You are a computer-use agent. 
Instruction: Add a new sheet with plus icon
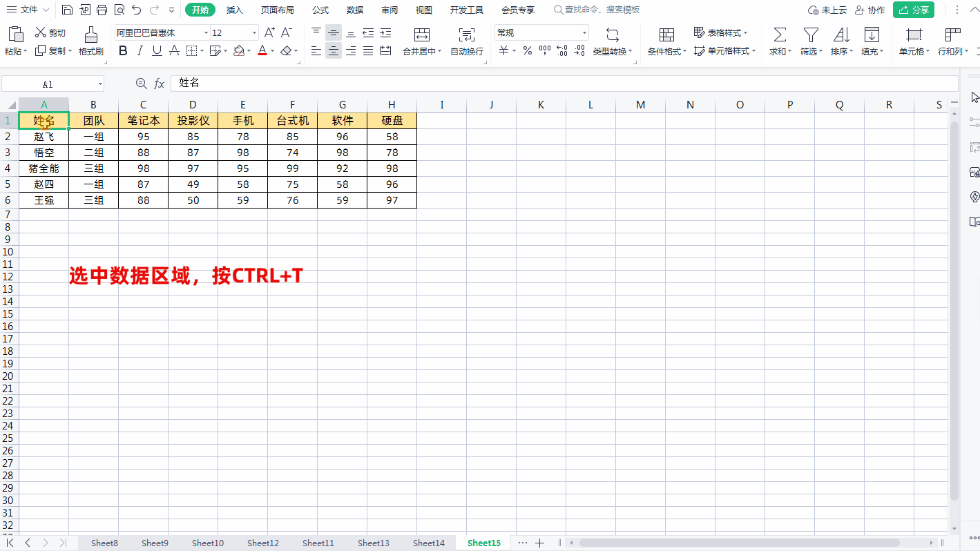click(x=540, y=543)
